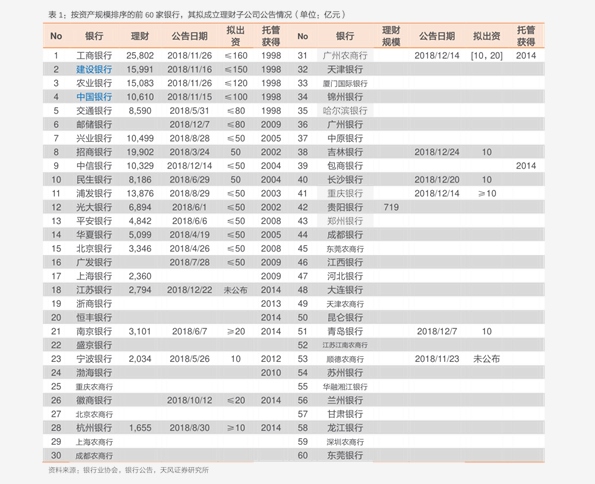This screenshot has height=484, width=595.
Task: Open the blue 建设银行 link
Action: coord(94,69)
